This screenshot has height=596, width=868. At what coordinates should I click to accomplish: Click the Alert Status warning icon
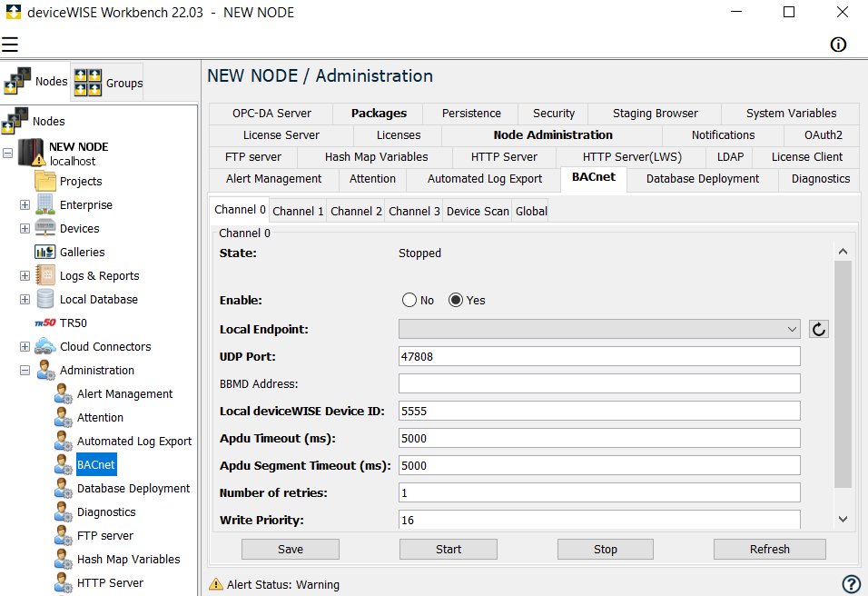coord(216,584)
